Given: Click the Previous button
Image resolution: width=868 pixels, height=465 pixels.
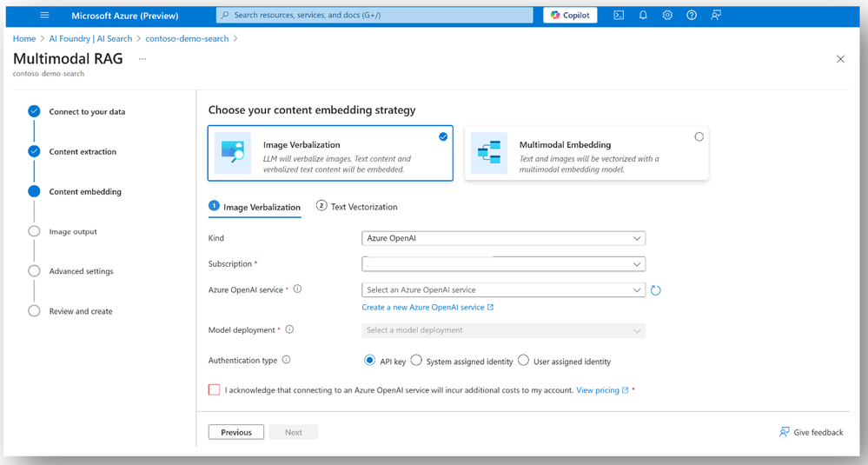Looking at the screenshot, I should [236, 432].
